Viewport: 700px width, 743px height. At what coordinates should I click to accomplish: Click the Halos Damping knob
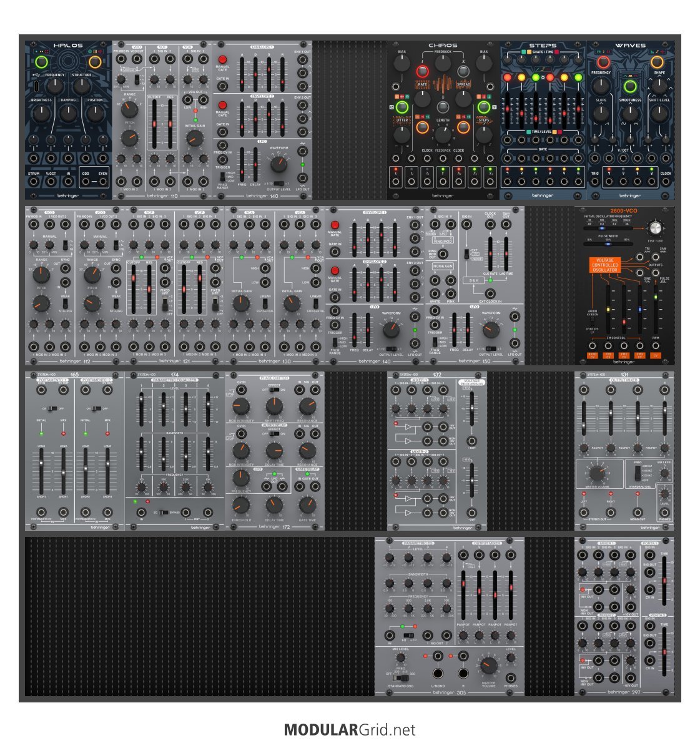pos(68,113)
